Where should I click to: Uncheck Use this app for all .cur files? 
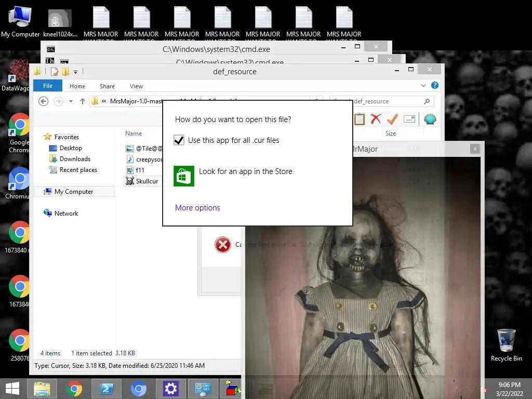click(179, 140)
